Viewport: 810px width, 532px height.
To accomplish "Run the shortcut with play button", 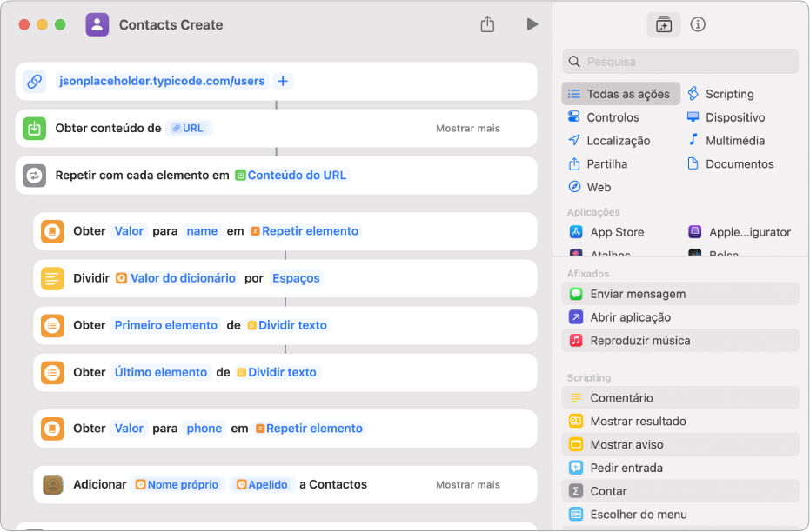I will pyautogui.click(x=532, y=24).
